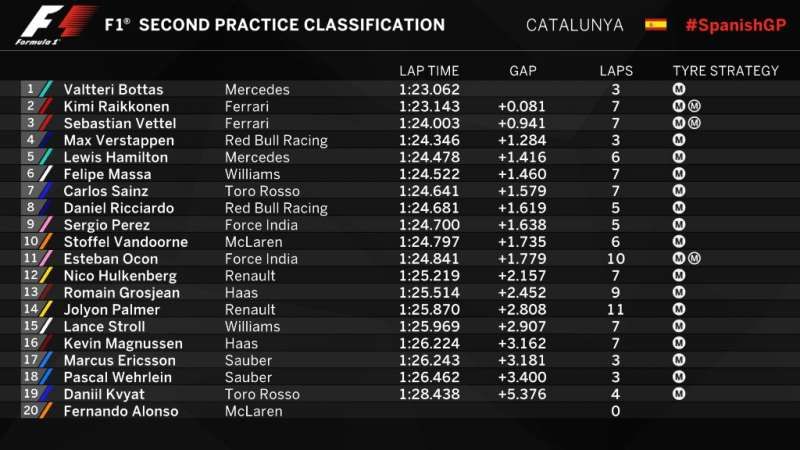
Task: Click the Spanish flag icon
Action: pyautogui.click(x=656, y=24)
